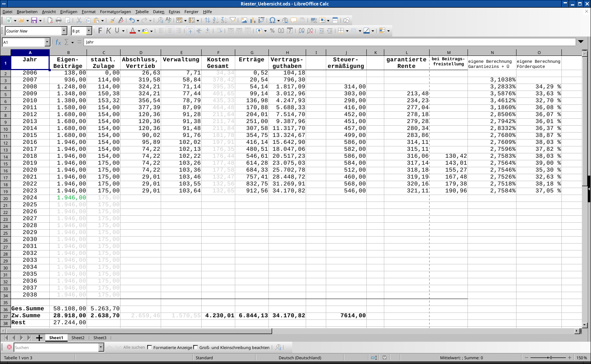Open the font size dropdown
The height and width of the screenshot is (364, 591).
tap(89, 31)
